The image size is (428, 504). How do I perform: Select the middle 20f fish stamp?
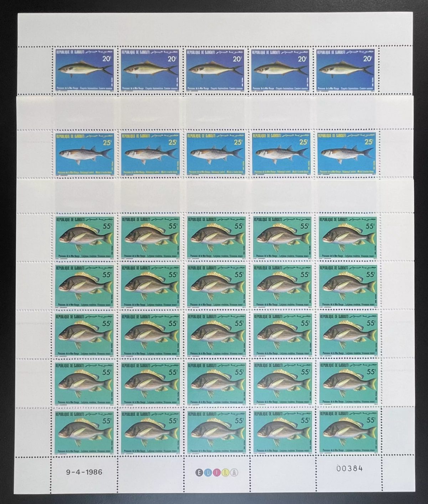(215, 70)
